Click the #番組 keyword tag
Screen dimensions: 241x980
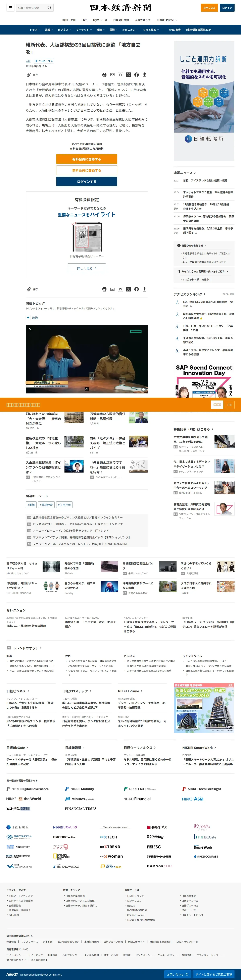[x=31, y=505]
